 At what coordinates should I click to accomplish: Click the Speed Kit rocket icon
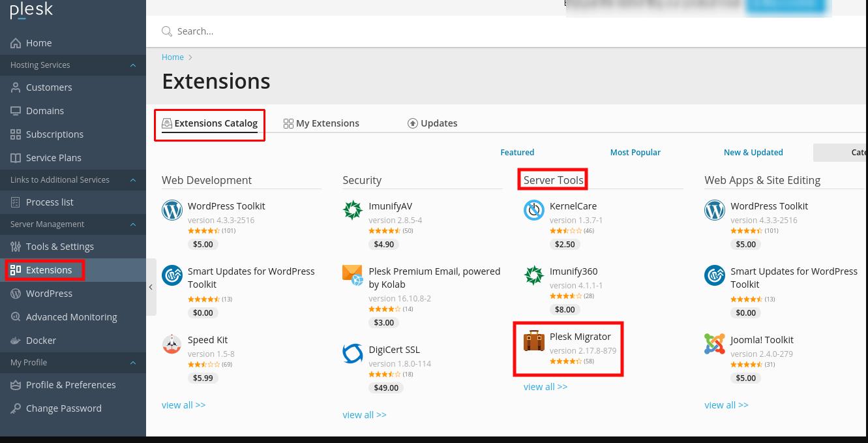[x=172, y=344]
